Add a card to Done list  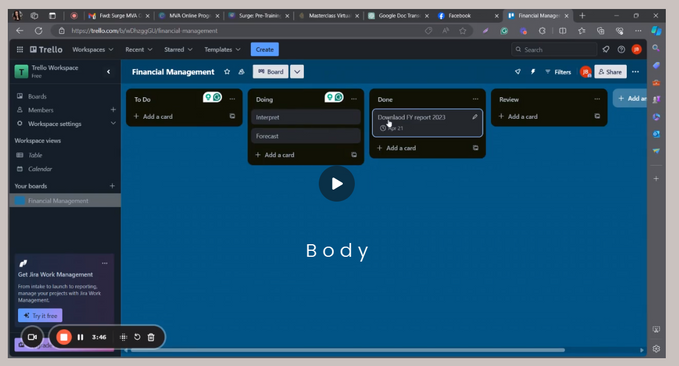[397, 148]
